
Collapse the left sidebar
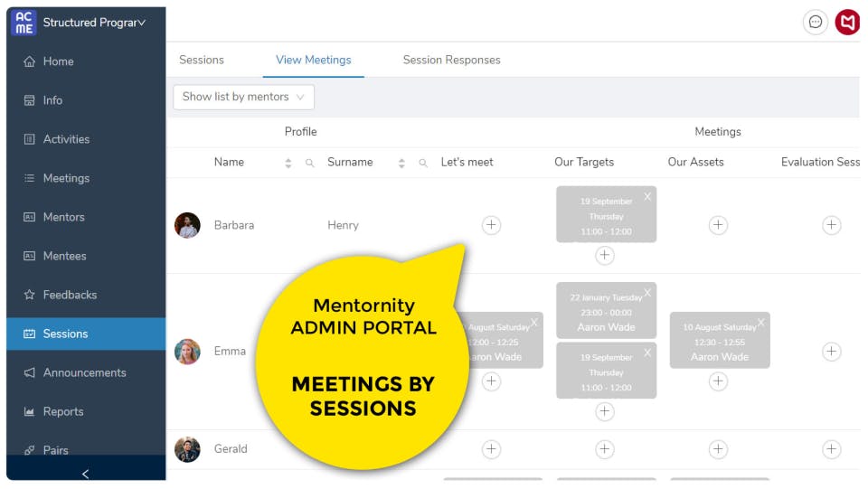[86, 474]
